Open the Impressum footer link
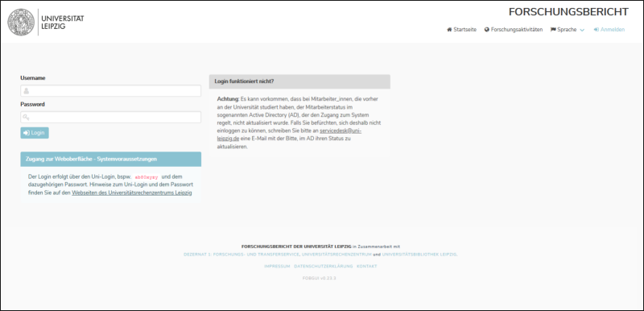 click(277, 267)
